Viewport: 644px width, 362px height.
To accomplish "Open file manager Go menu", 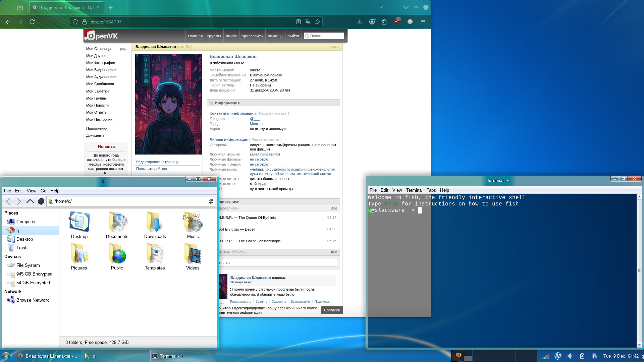I will tap(43, 191).
